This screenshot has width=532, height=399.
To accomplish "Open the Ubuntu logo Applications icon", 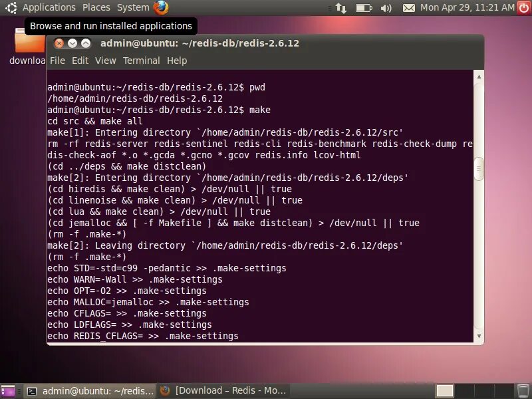I will (11, 7).
